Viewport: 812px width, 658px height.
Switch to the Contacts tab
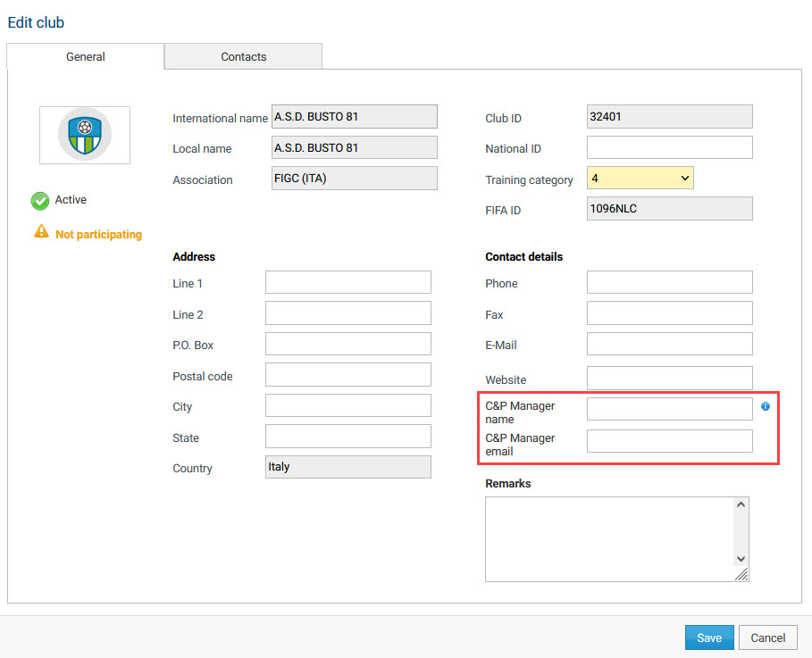pos(243,56)
